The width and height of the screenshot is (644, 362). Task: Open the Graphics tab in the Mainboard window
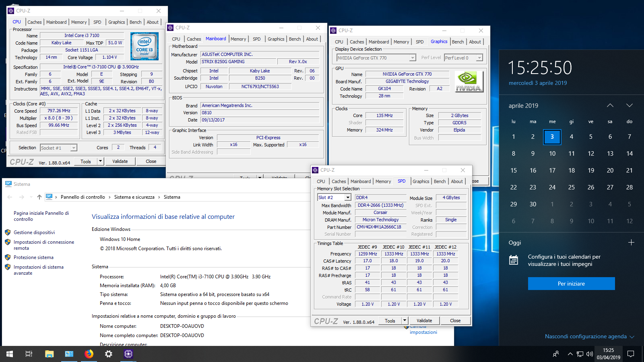coord(276,39)
